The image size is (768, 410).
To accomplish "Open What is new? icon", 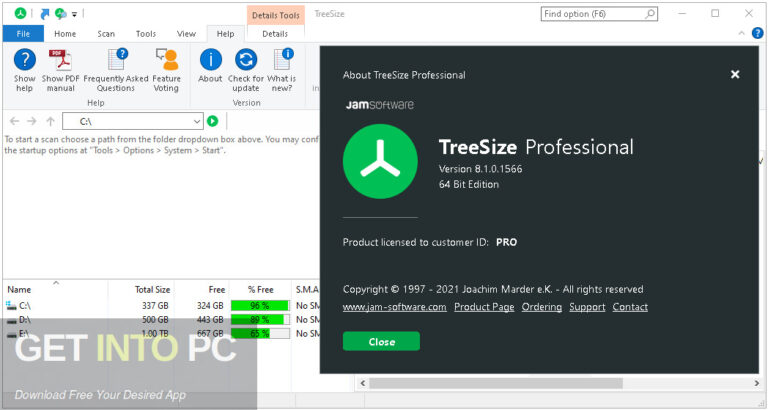I will pyautogui.click(x=282, y=70).
